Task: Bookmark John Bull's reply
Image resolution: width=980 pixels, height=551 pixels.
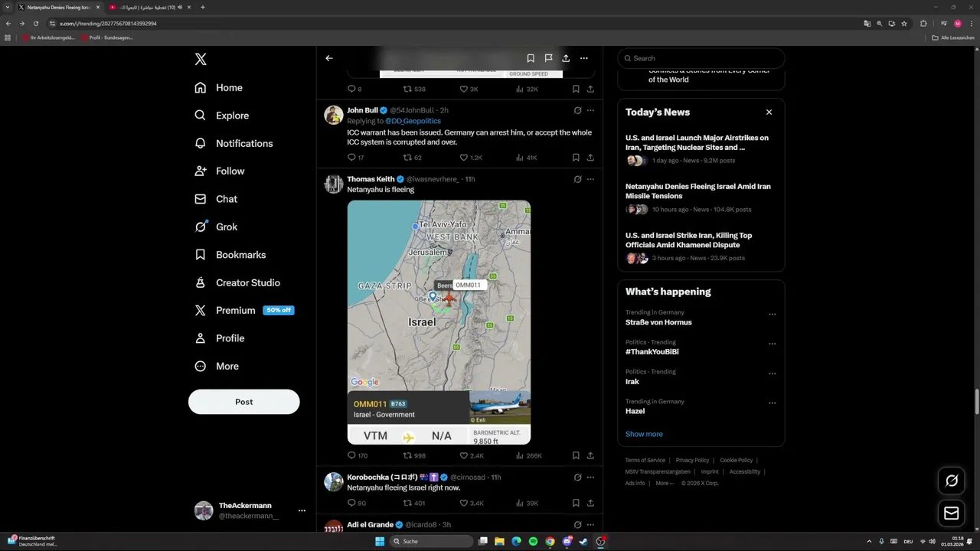Action: (576, 158)
